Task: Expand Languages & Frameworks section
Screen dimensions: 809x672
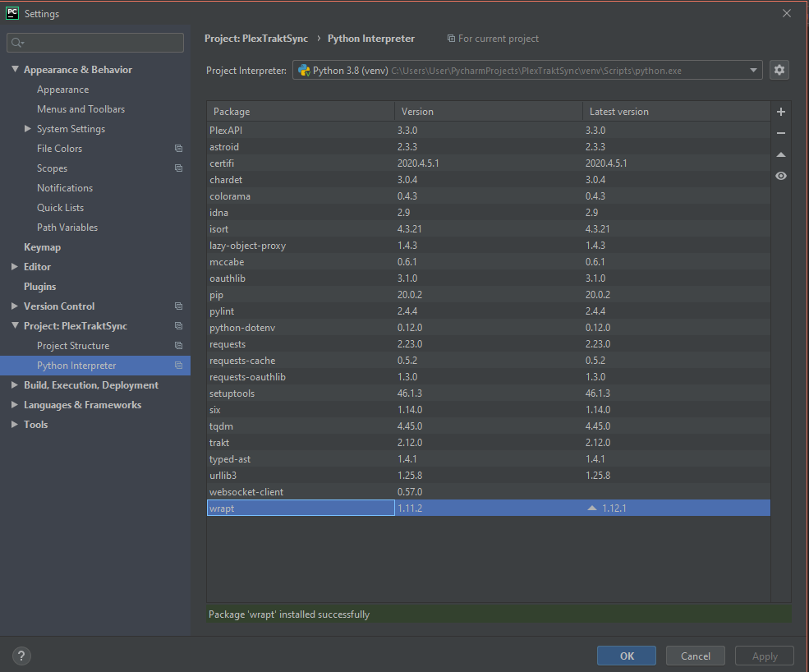Action: click(x=15, y=405)
